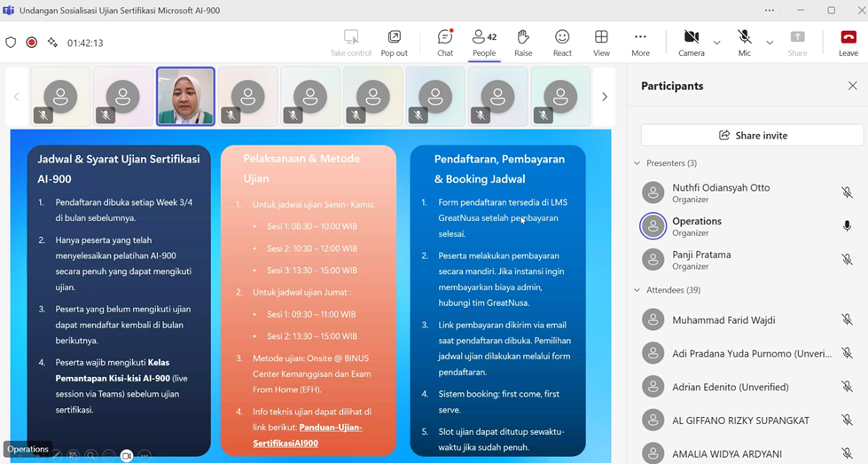Pop out the shared content

point(394,43)
